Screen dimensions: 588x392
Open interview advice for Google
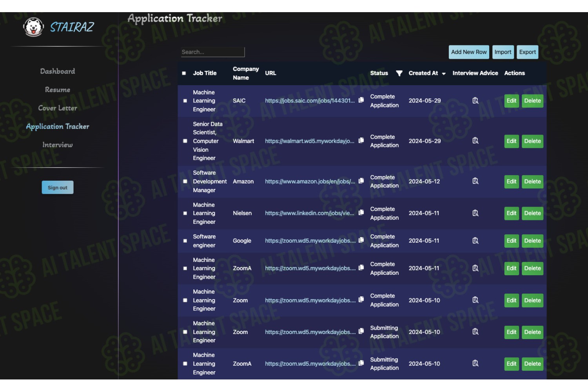[x=475, y=241]
